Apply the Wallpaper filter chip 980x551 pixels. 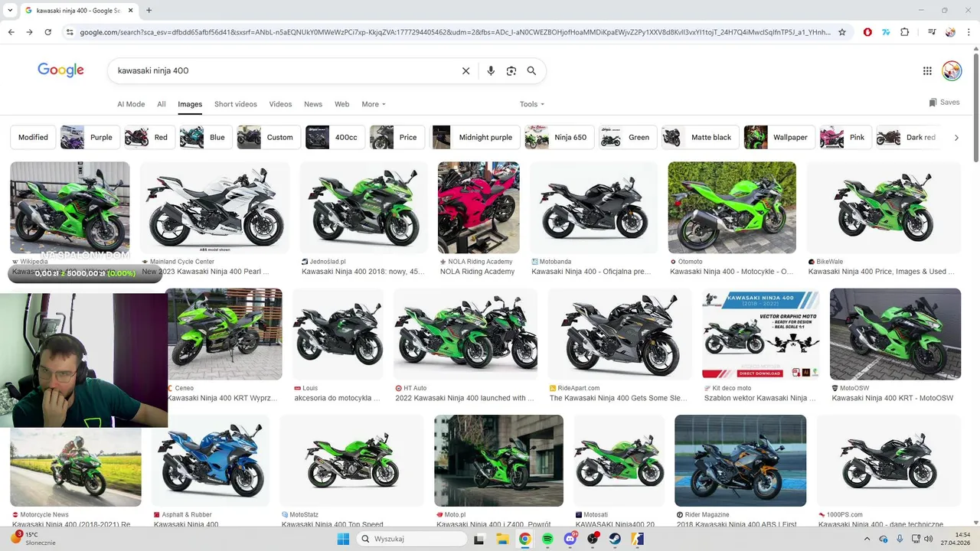(x=779, y=138)
